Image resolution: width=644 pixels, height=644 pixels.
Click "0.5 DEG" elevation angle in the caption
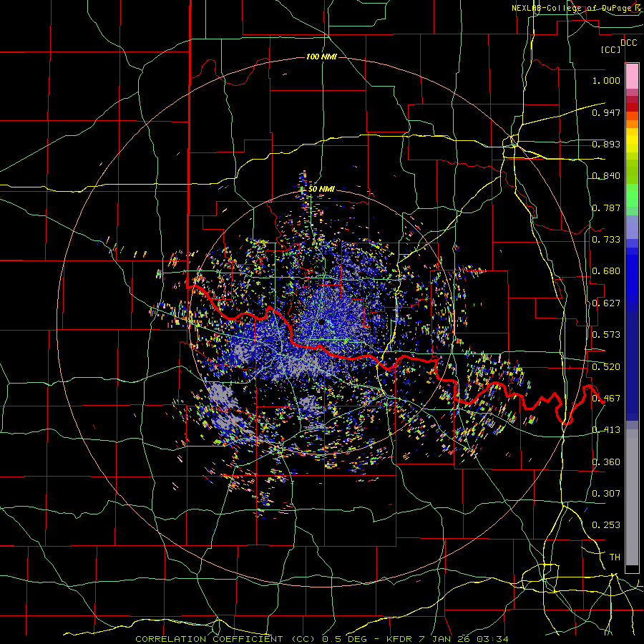coord(345,639)
